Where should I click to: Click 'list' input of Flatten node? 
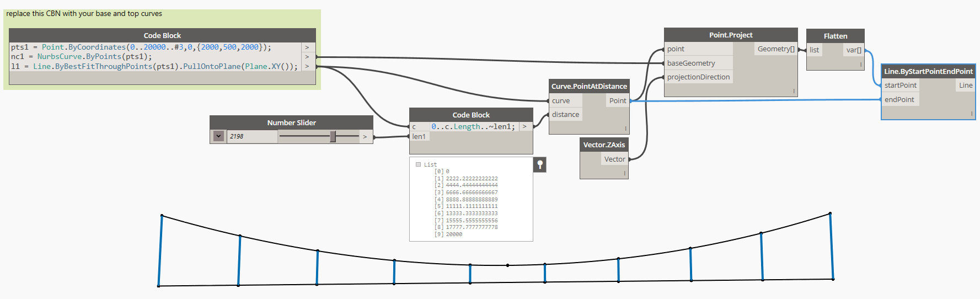815,50
